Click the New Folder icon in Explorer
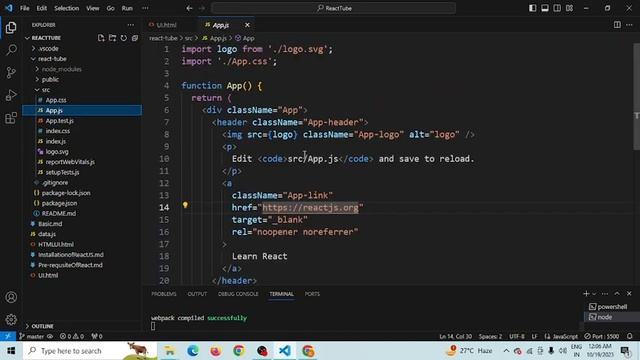640x360 pixels. click(112, 38)
